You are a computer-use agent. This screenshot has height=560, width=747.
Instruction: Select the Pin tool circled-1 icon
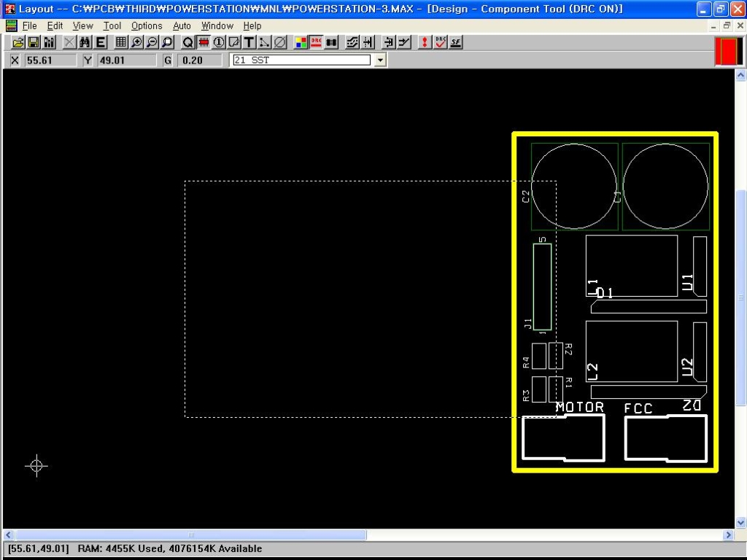pyautogui.click(x=219, y=42)
